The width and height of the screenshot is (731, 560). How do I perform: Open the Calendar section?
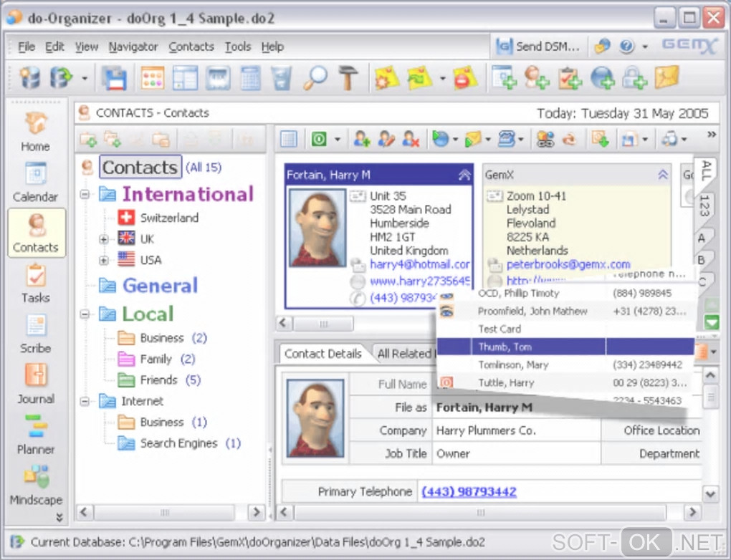tap(35, 183)
